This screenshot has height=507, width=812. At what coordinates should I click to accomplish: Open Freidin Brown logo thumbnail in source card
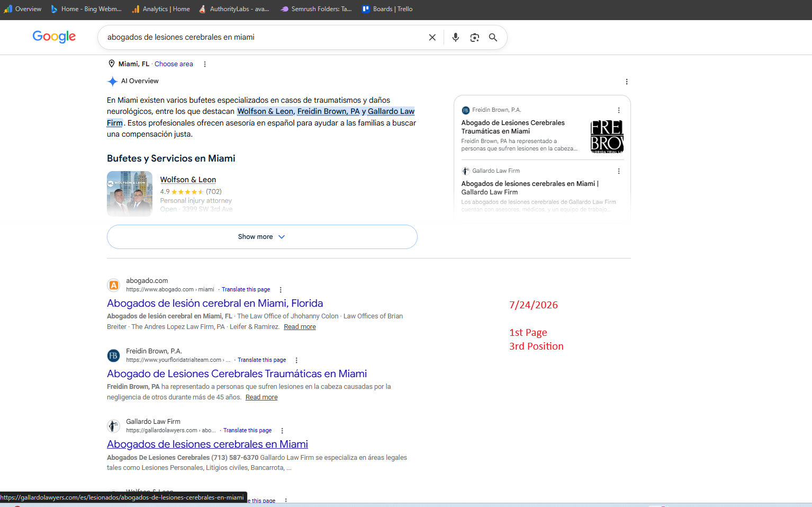607,136
